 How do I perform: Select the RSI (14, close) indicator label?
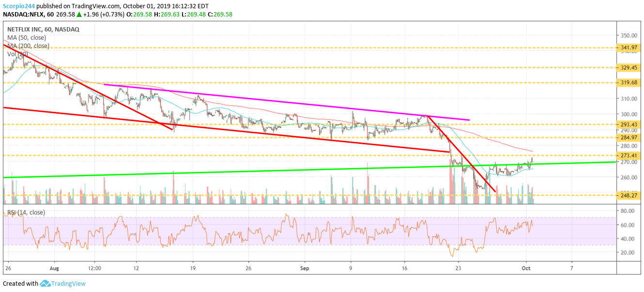(26, 212)
